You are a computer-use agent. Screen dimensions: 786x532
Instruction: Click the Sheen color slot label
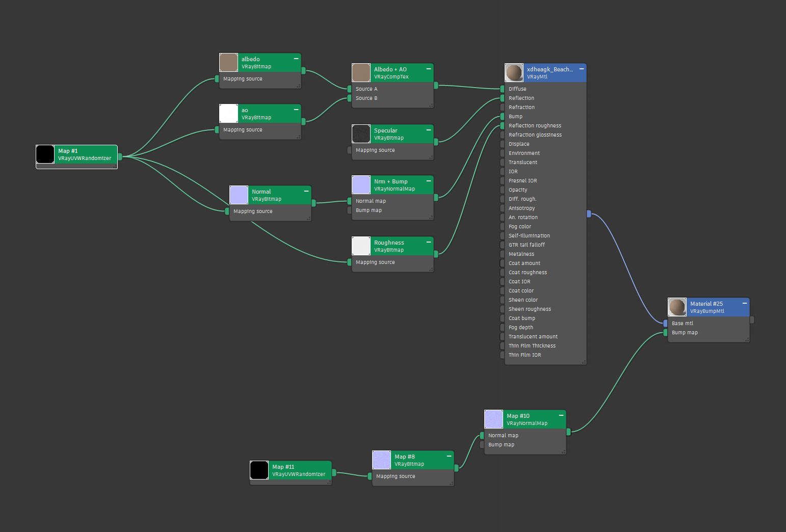[x=523, y=300]
